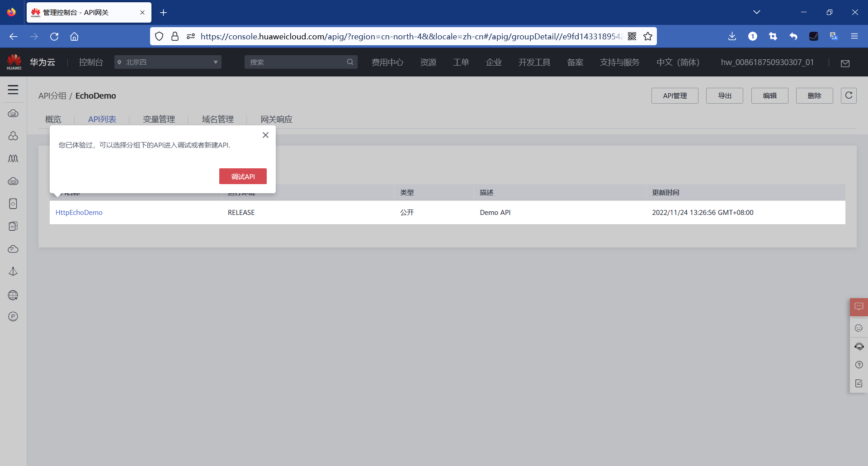868x466 pixels.
Task: Open the Firefox application menu
Action: (854, 36)
